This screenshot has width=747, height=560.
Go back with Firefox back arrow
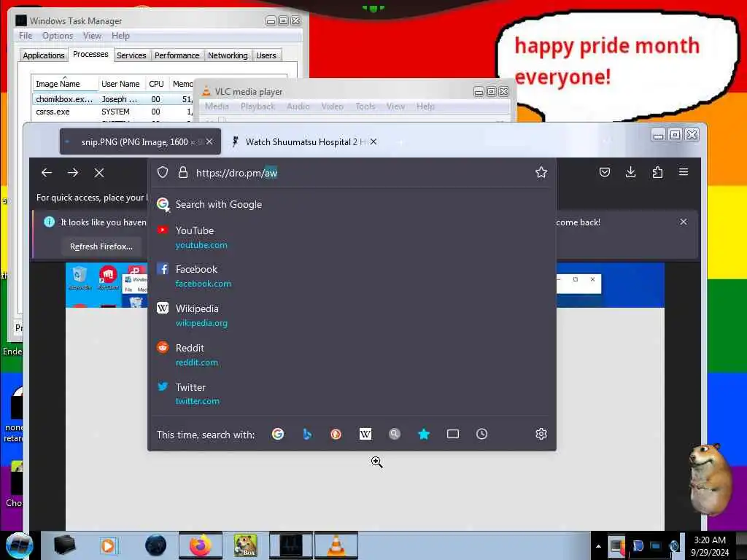tap(46, 172)
